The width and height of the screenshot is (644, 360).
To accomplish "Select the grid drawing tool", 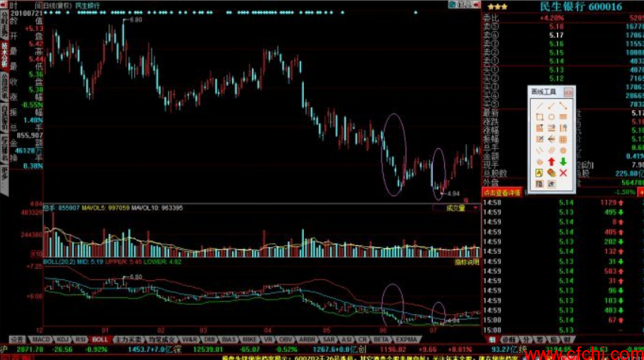I will point(563,140).
